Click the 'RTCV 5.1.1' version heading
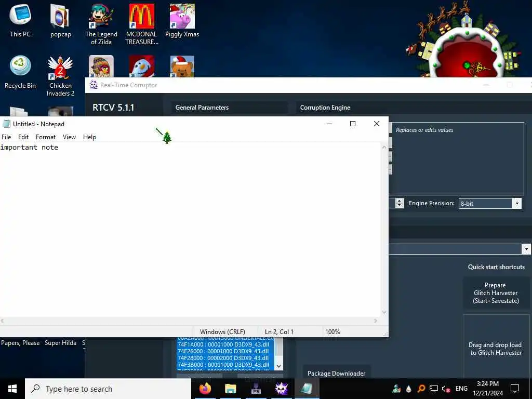Image resolution: width=532 pixels, height=399 pixels. (113, 108)
